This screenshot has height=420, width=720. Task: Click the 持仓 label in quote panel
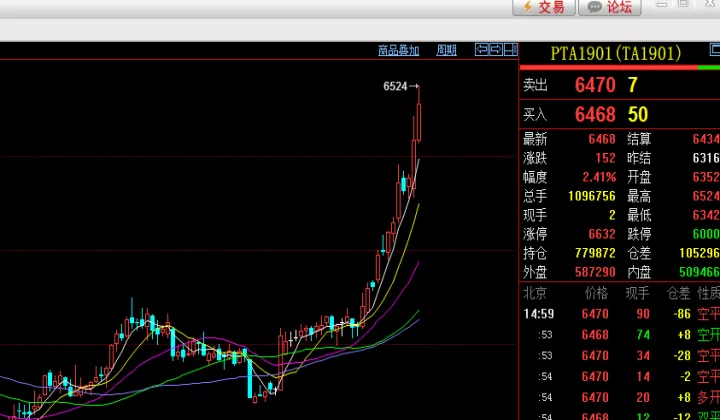pyautogui.click(x=535, y=253)
